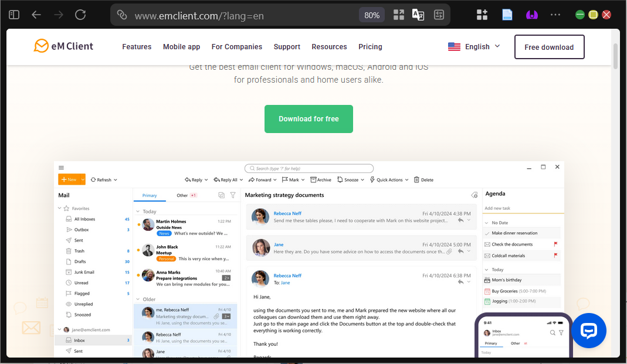Reload the current page
The image size is (627, 364).
pos(80,15)
